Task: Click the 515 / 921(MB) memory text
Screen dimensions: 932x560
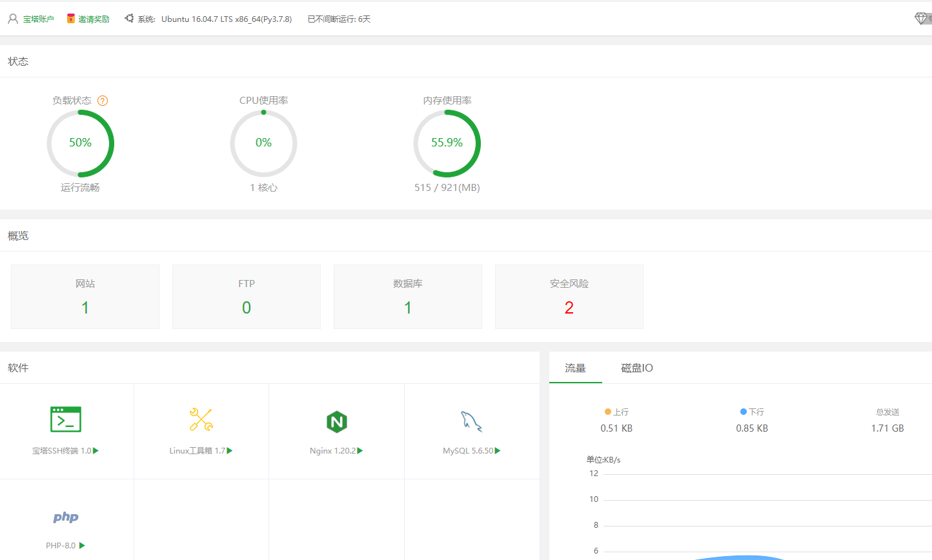Action: click(447, 188)
